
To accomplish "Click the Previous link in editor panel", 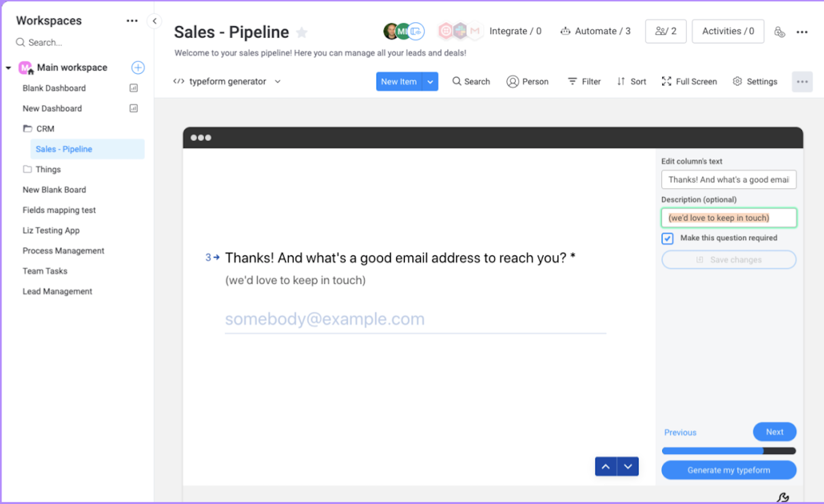I will [680, 432].
